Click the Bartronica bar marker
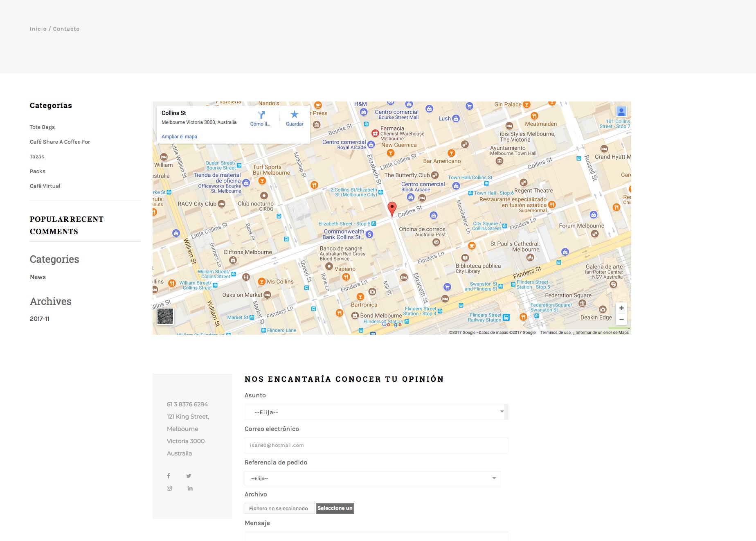This screenshot has width=756, height=541. point(360,297)
